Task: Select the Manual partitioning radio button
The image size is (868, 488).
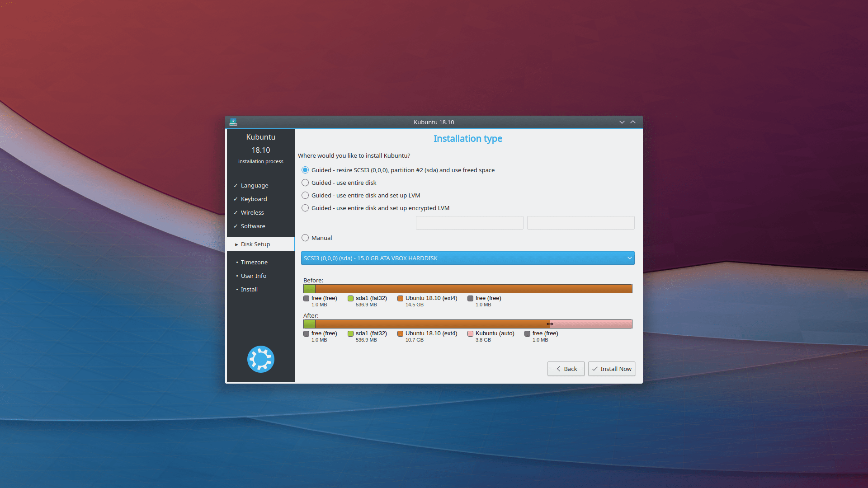Action: point(305,238)
